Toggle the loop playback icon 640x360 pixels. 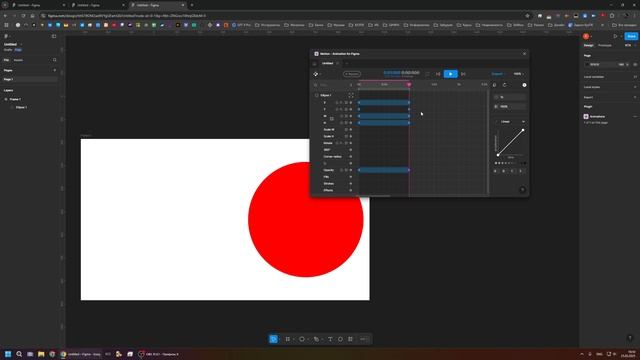[427, 74]
